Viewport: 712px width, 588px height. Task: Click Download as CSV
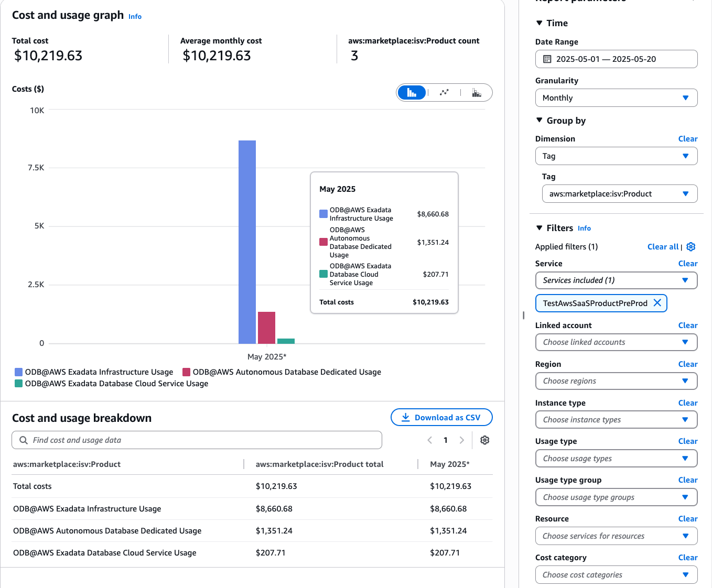441,417
